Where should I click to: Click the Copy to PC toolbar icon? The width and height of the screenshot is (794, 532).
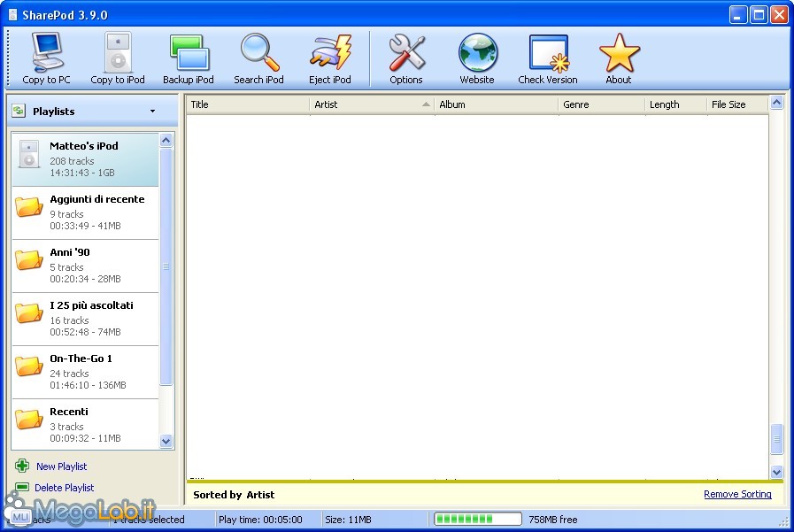tap(47, 52)
